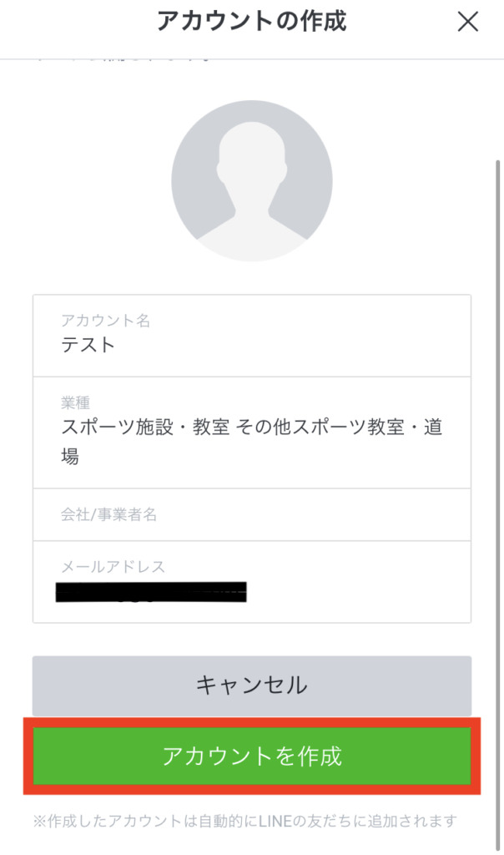Focus the アカウント名 input field

[251, 335]
